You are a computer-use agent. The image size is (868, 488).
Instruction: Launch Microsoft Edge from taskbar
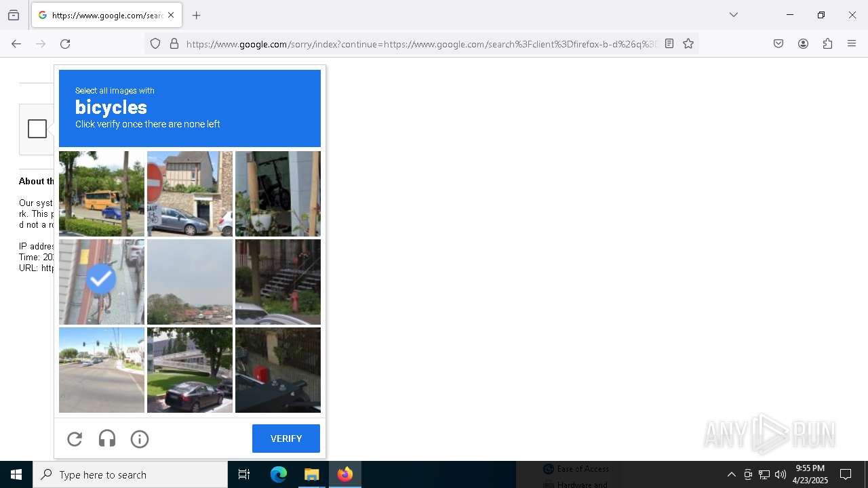279,474
